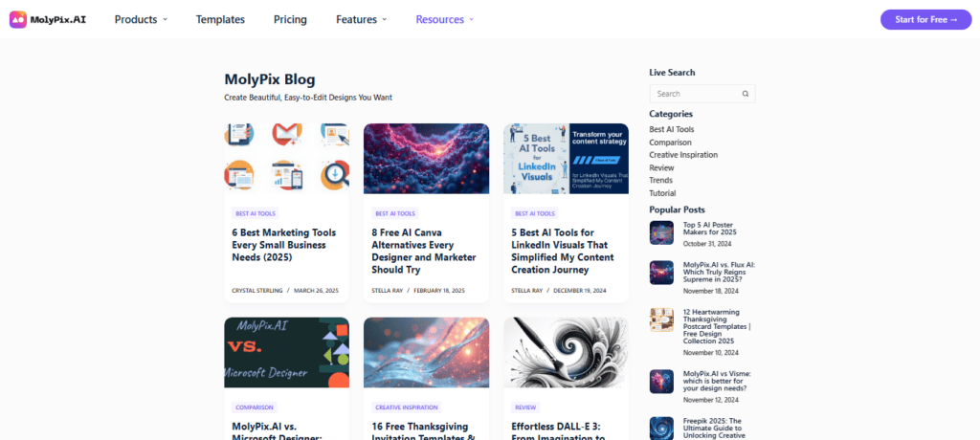Image resolution: width=980 pixels, height=440 pixels.
Task: Open the Tutorial category
Action: coord(664,192)
